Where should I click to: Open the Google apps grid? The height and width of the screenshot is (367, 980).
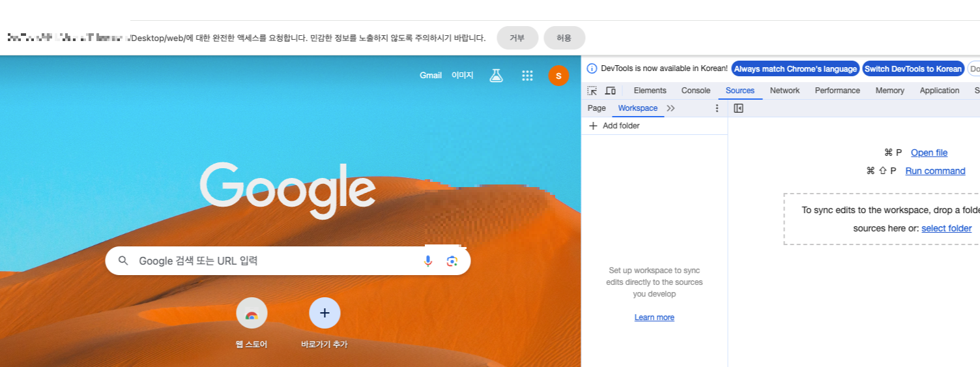coord(528,76)
